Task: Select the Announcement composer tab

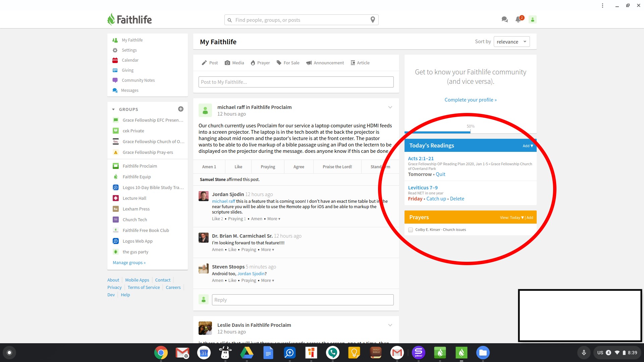Action: click(x=325, y=63)
